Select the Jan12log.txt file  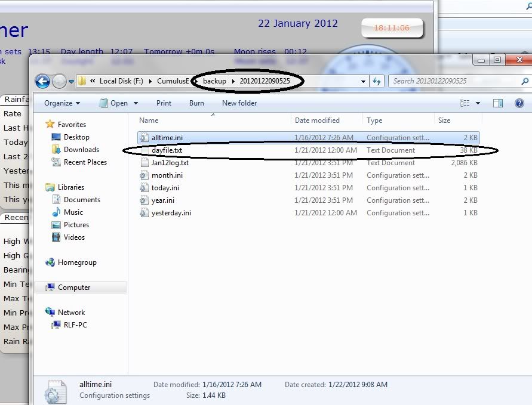[170, 163]
